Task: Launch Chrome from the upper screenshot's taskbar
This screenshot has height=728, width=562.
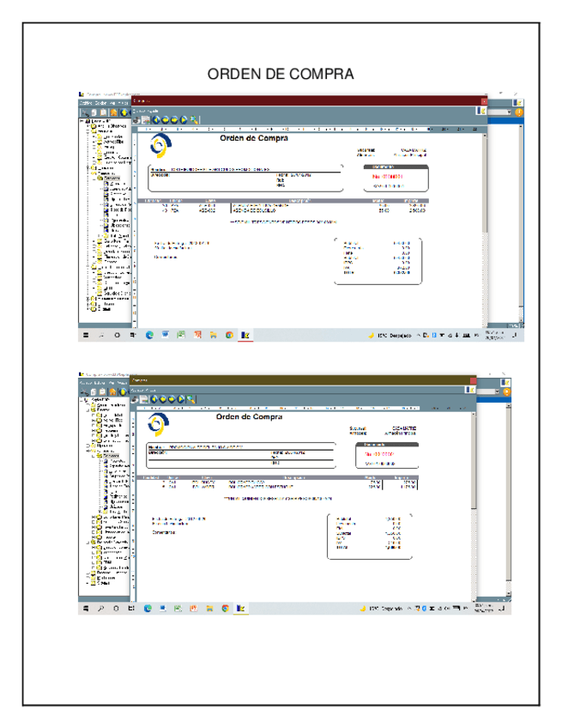Action: pyautogui.click(x=229, y=335)
